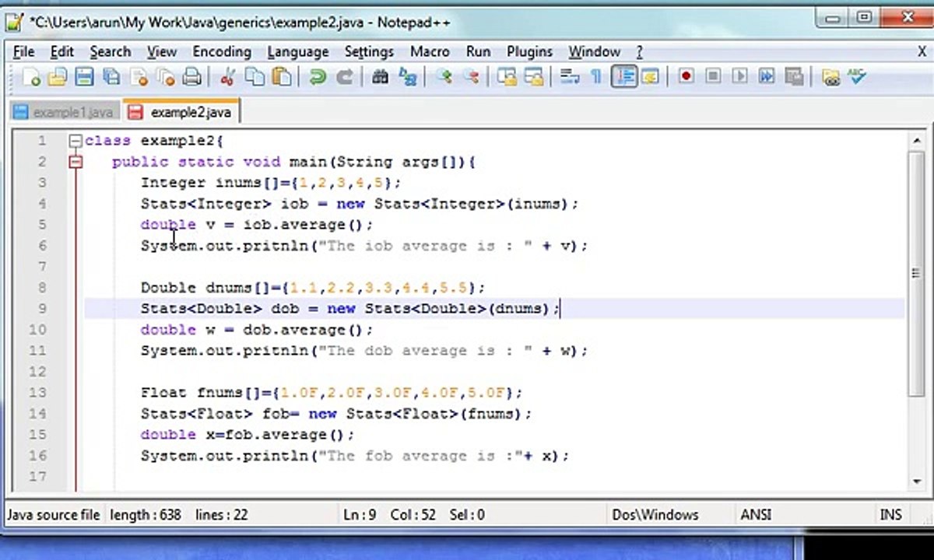
Task: Click line number 13 in the margin
Action: (x=38, y=393)
